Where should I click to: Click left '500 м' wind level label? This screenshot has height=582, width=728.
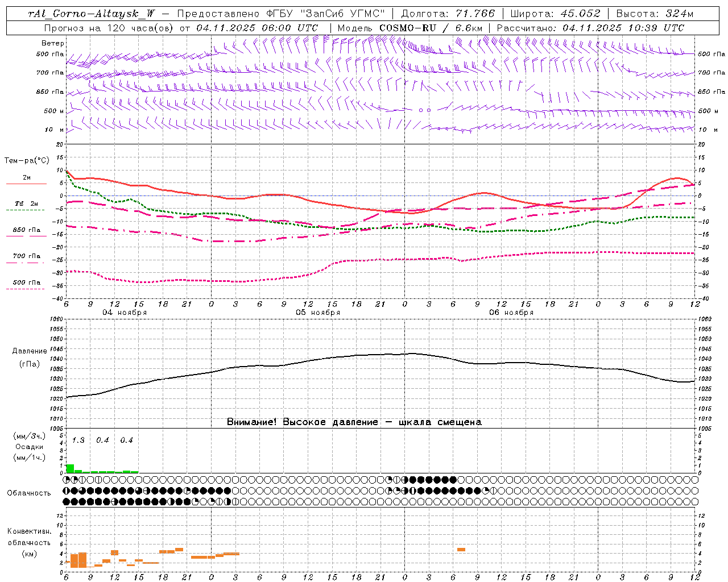(x=54, y=111)
